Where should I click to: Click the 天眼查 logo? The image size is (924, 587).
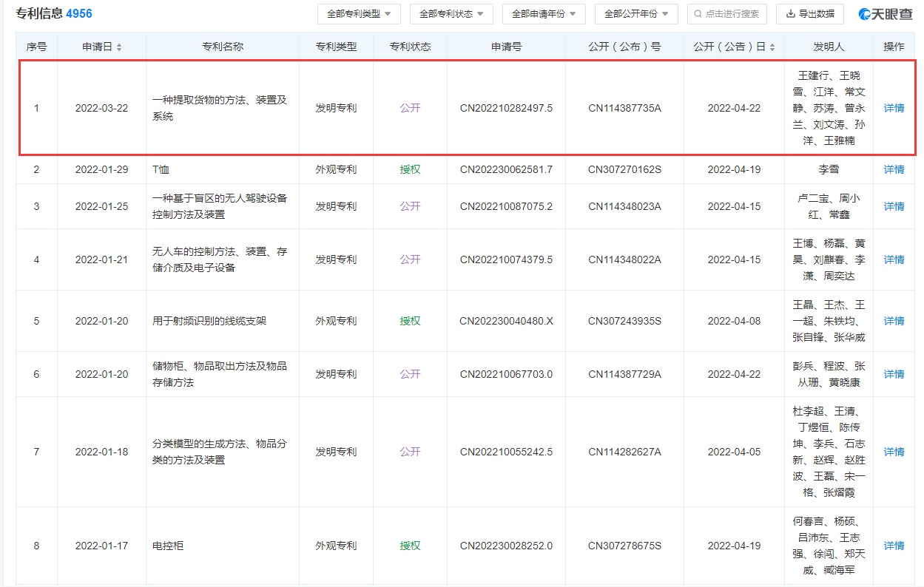pos(886,14)
